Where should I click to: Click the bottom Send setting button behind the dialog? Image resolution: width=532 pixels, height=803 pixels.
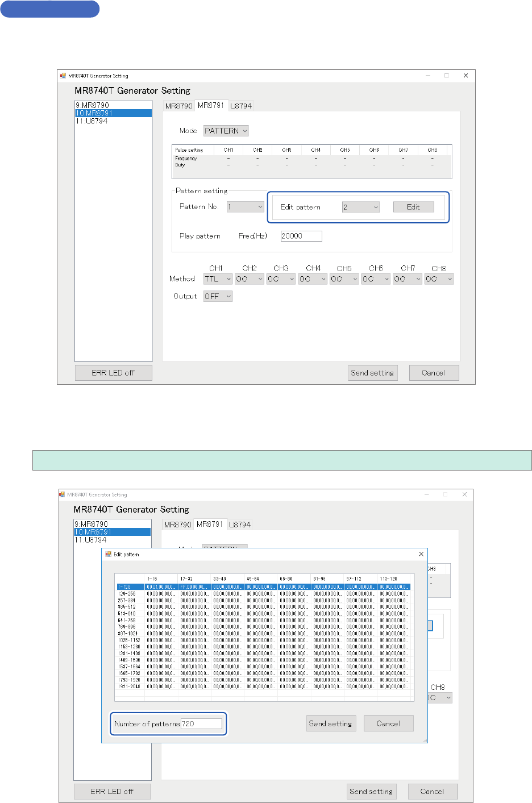(371, 792)
